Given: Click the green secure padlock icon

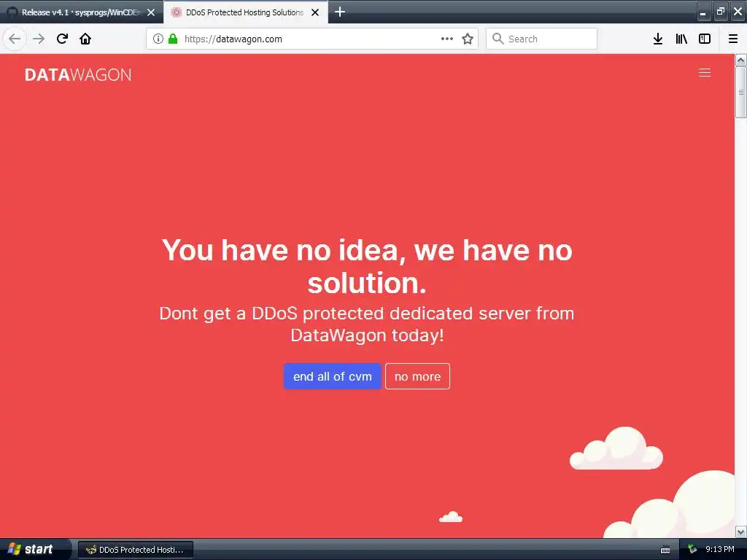Looking at the screenshot, I should pos(173,39).
